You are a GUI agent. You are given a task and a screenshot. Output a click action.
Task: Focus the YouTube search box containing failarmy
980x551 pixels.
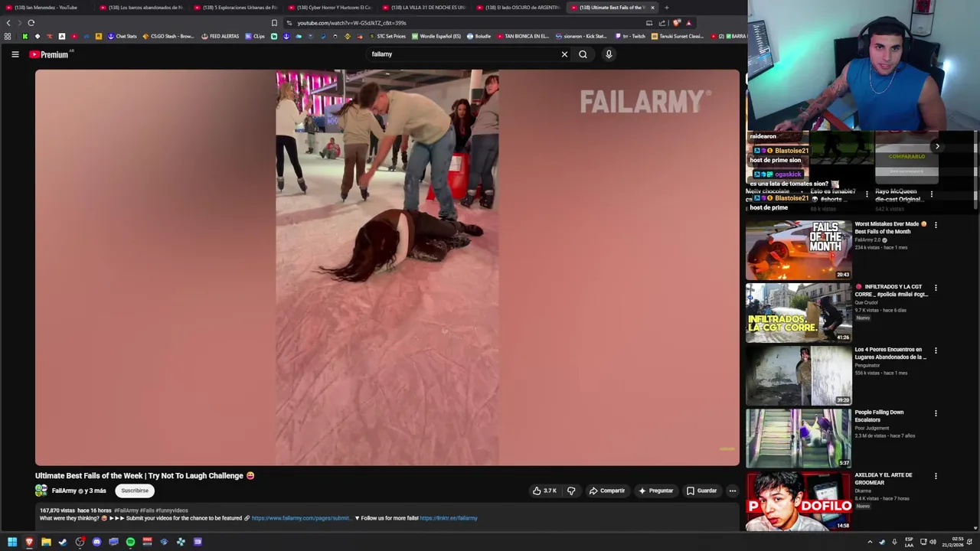(463, 54)
